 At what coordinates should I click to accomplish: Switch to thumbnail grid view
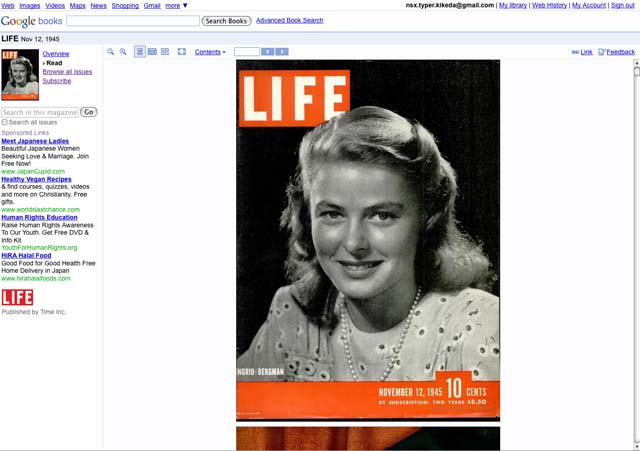tap(165, 52)
